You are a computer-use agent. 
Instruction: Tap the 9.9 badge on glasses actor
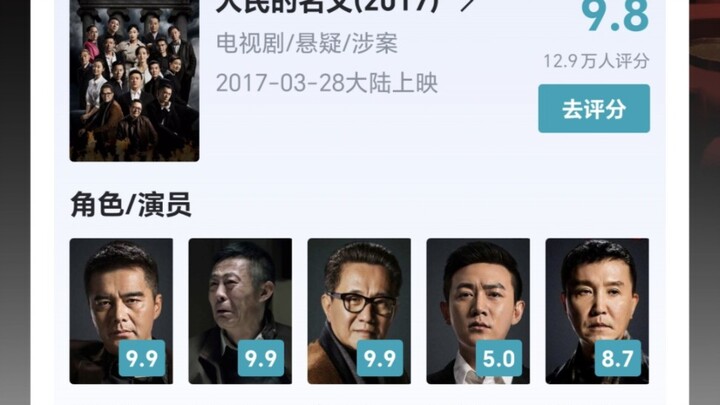pos(380,358)
